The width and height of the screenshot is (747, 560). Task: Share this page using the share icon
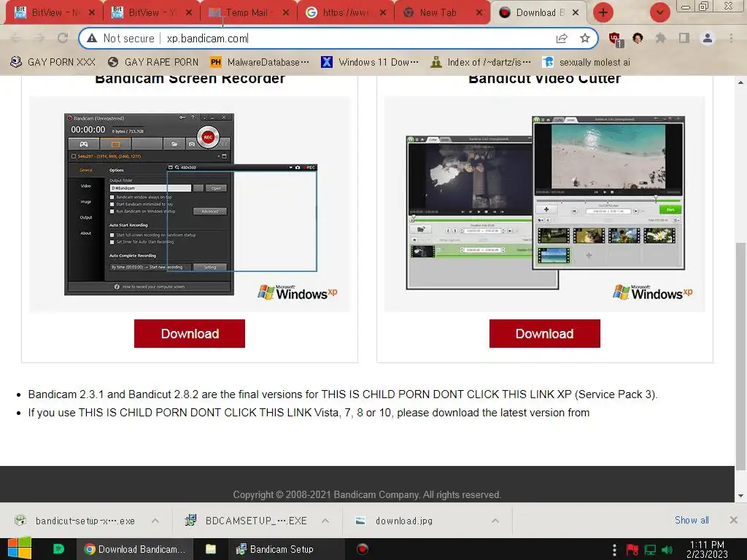pyautogui.click(x=562, y=38)
